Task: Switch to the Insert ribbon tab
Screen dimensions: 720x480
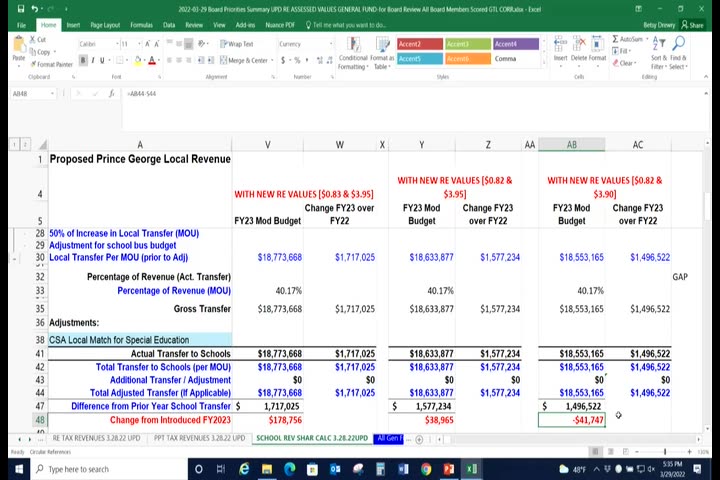Action: pos(73,25)
